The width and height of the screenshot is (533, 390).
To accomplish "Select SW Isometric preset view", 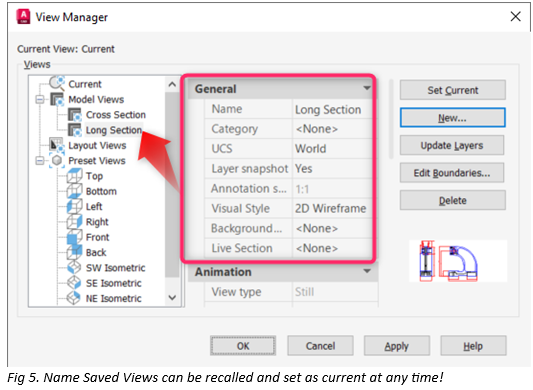I will [x=115, y=268].
